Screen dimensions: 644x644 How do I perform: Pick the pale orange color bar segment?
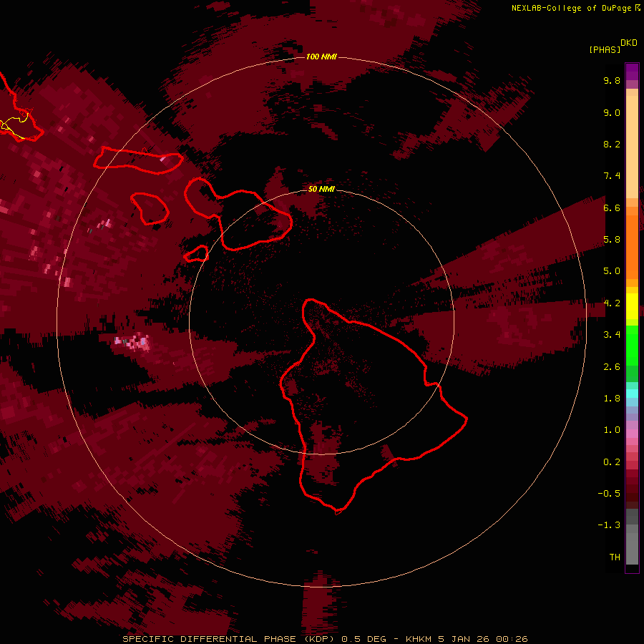632,147
